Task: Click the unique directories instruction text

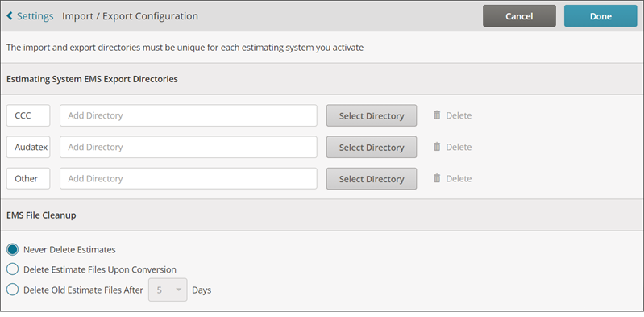Action: click(x=185, y=48)
